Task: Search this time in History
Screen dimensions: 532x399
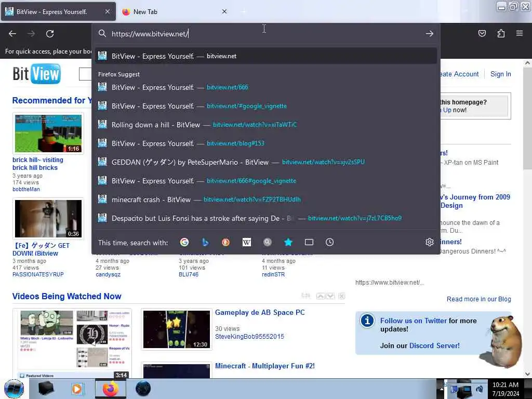Action: click(330, 242)
